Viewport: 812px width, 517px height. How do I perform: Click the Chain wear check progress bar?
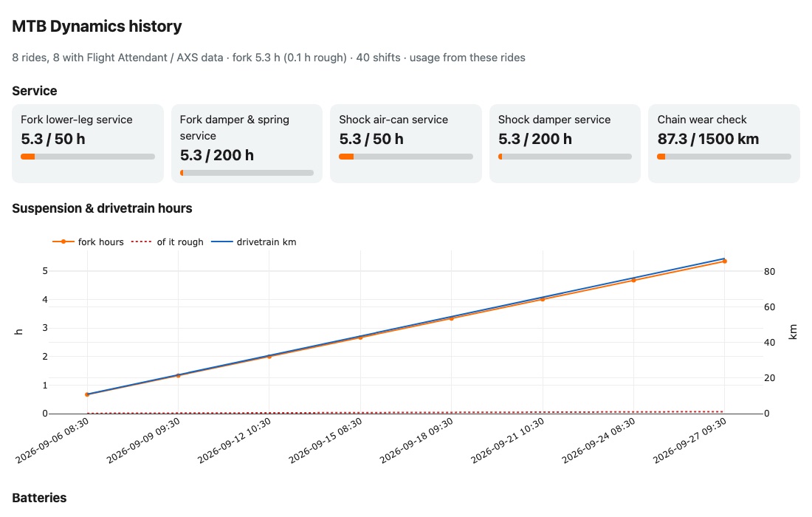tap(724, 157)
